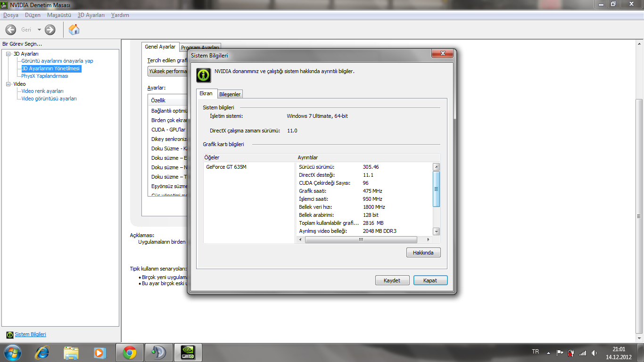Select the Bileşenler tab in the dialog
This screenshot has height=362, width=644.
pyautogui.click(x=230, y=94)
